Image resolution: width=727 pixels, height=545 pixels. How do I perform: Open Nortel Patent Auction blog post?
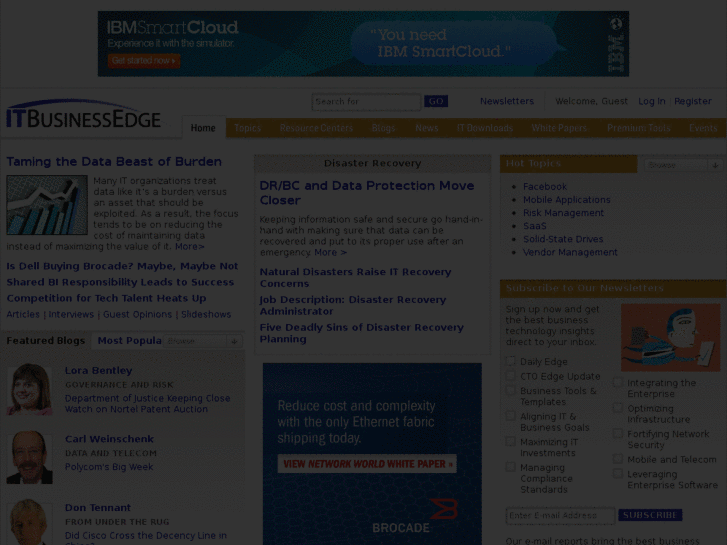click(147, 404)
